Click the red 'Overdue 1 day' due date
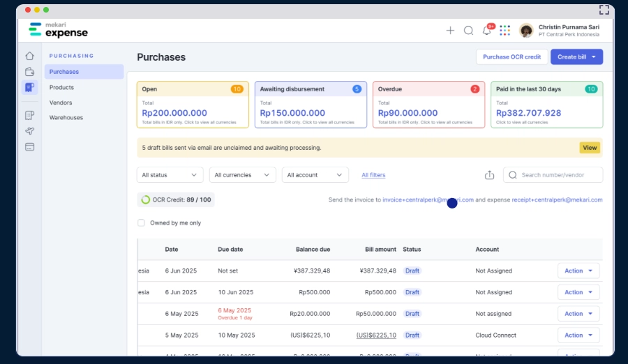Image resolution: width=628 pixels, height=364 pixels. 235,318
